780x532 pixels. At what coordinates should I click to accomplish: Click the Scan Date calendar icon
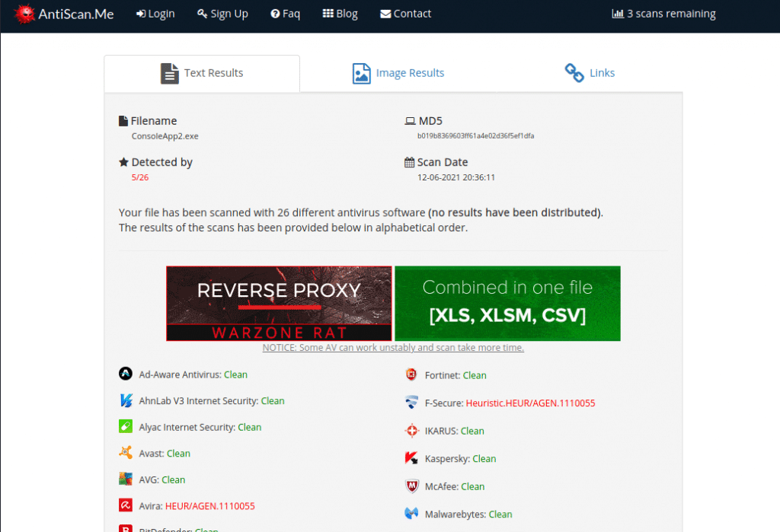409,162
